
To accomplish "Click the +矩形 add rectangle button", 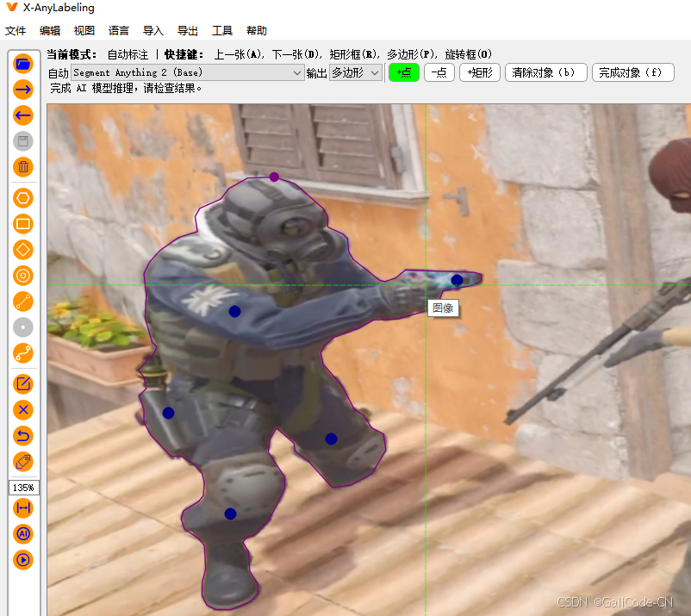I will [x=479, y=72].
